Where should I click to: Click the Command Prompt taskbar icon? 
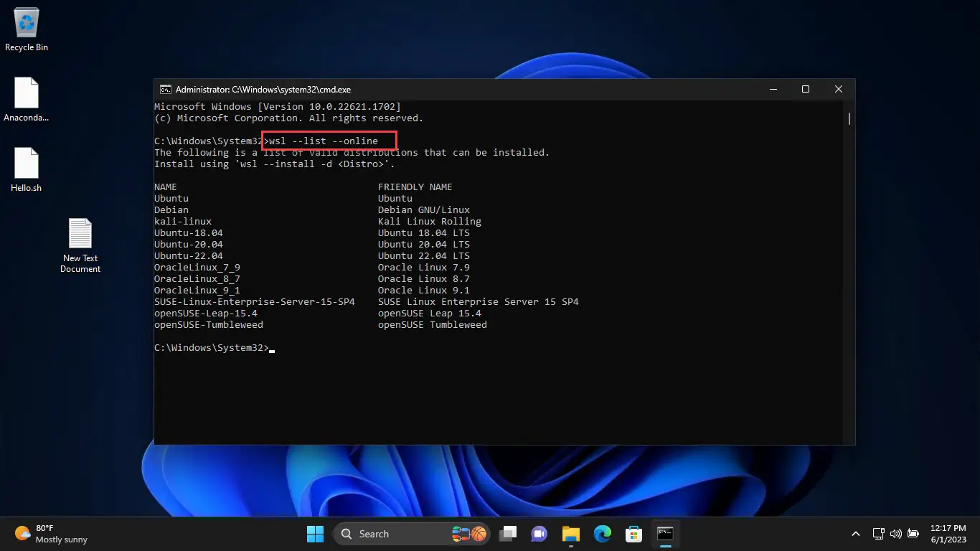pyautogui.click(x=665, y=534)
